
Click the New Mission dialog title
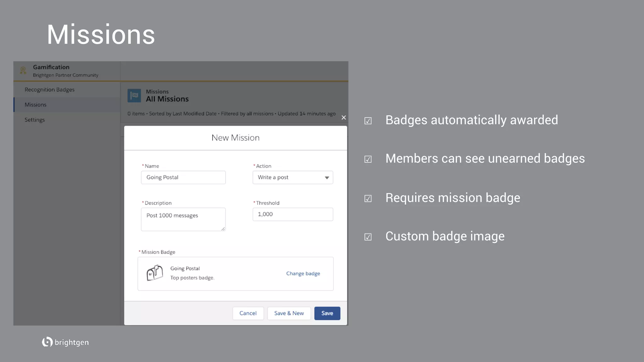pos(236,138)
